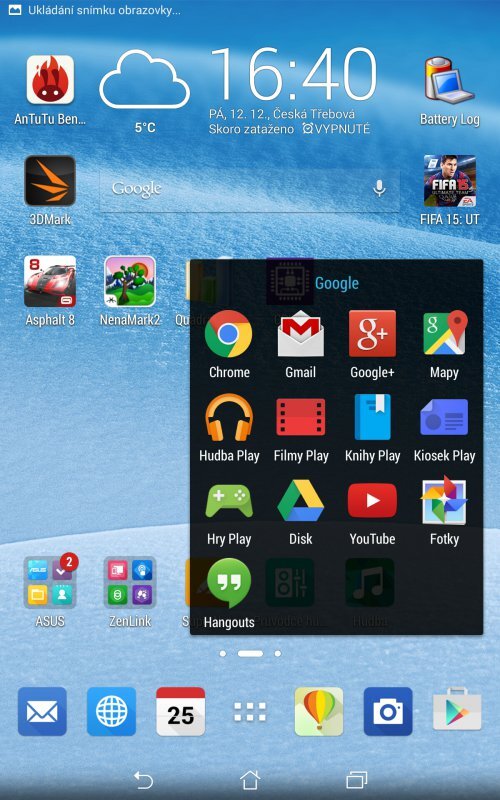Tap the 5°C temperature reading
The image size is (500, 800).
tap(145, 127)
